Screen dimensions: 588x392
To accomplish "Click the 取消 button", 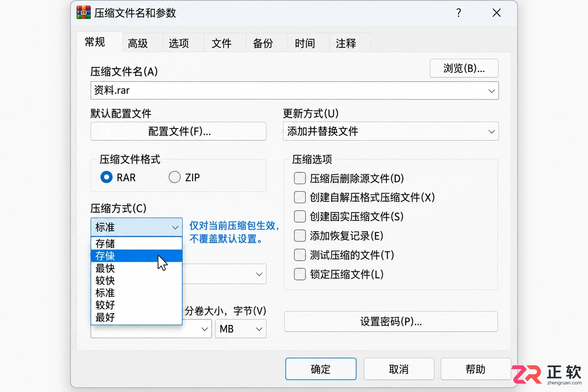I will coord(399,369).
